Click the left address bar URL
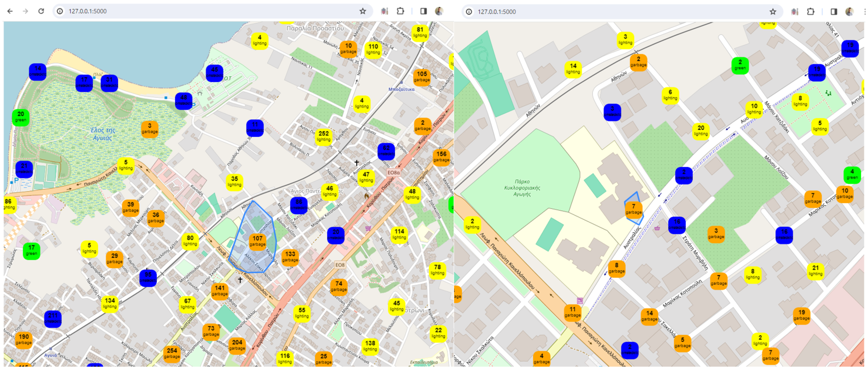Viewport: 868px width, 370px height. 88,11
